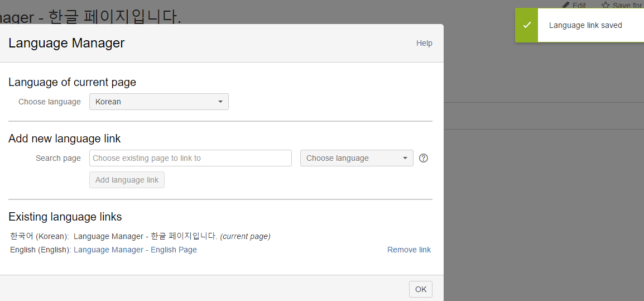Focus the Search page input field
This screenshot has height=301, width=644.
point(190,158)
